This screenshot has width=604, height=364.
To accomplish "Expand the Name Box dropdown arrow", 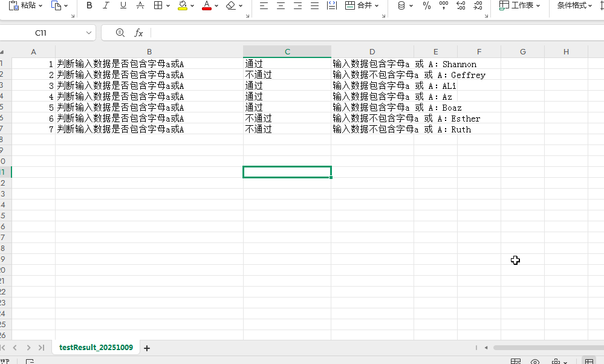I will coord(89,33).
